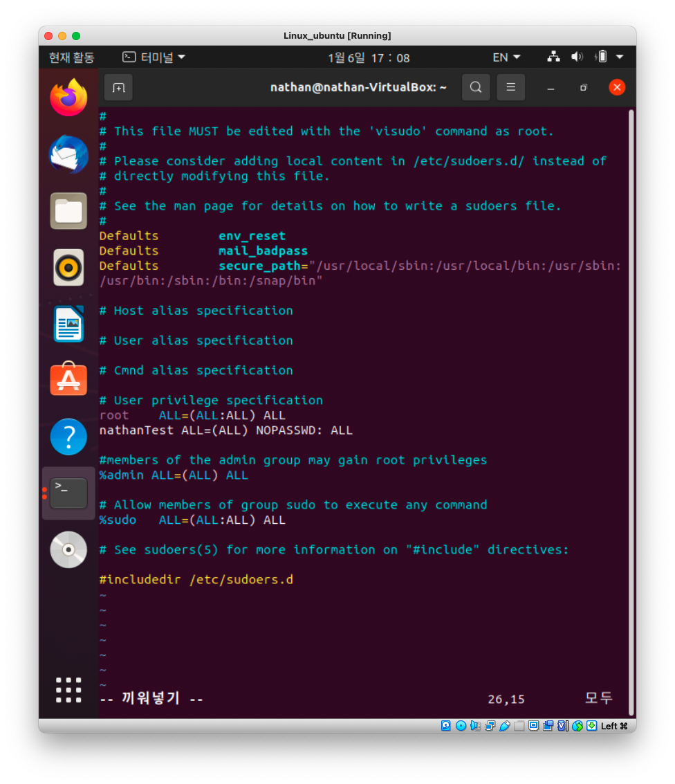Expand the system menu arrow
Image resolution: width=675 pixels, height=784 pixels.
click(x=620, y=57)
